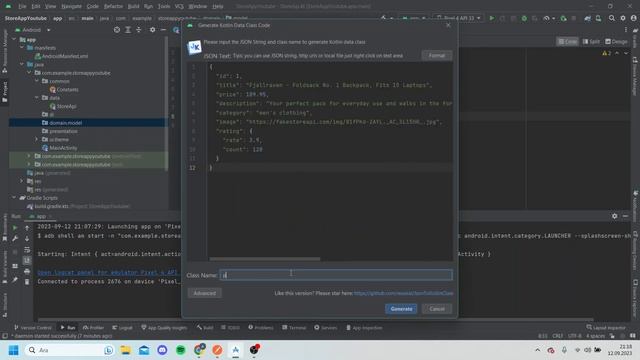The image size is (640, 360).
Task: Click the Make Project hammer icon
Action: 383,18
